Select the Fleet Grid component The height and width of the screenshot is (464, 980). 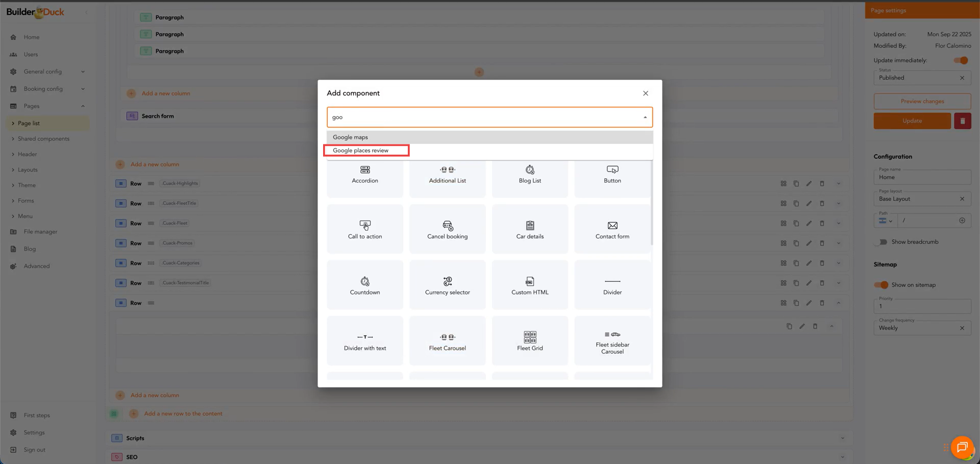point(529,341)
